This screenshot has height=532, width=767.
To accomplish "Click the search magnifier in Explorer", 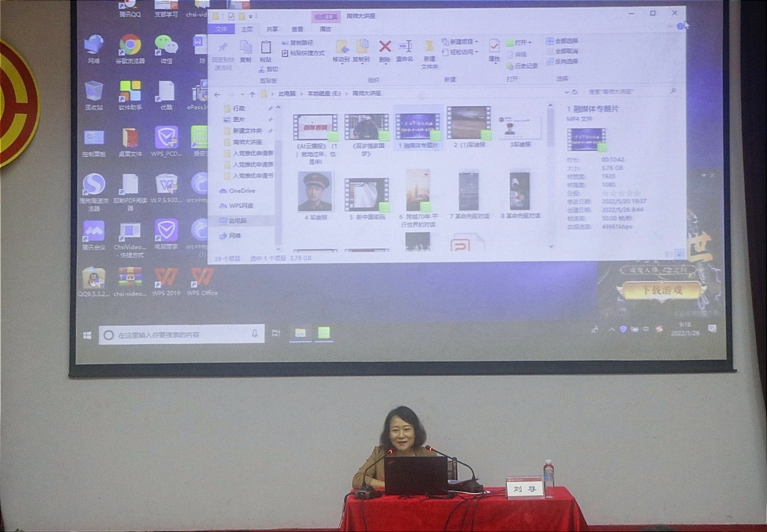I will (x=673, y=91).
